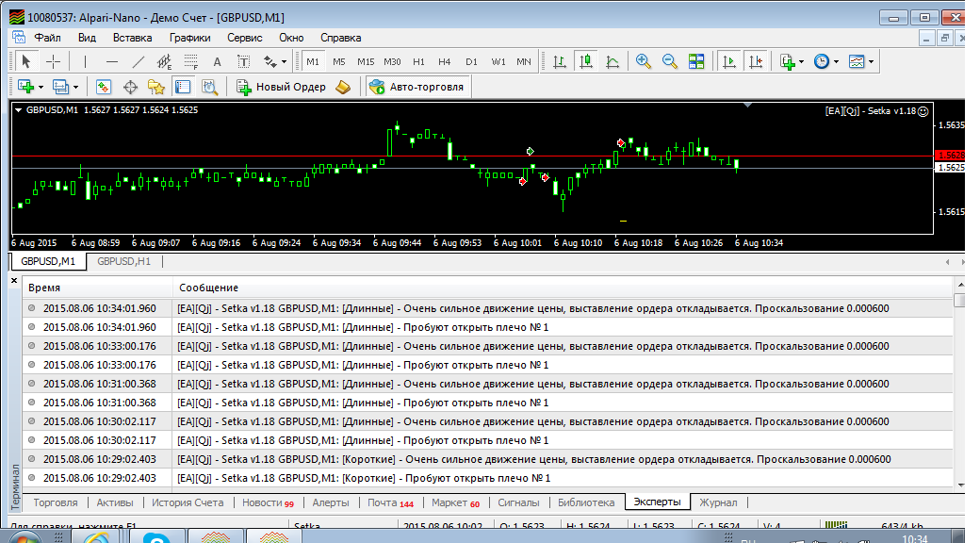The width and height of the screenshot is (980, 543).
Task: Expand the templates dropdown arrow
Action: (871, 61)
